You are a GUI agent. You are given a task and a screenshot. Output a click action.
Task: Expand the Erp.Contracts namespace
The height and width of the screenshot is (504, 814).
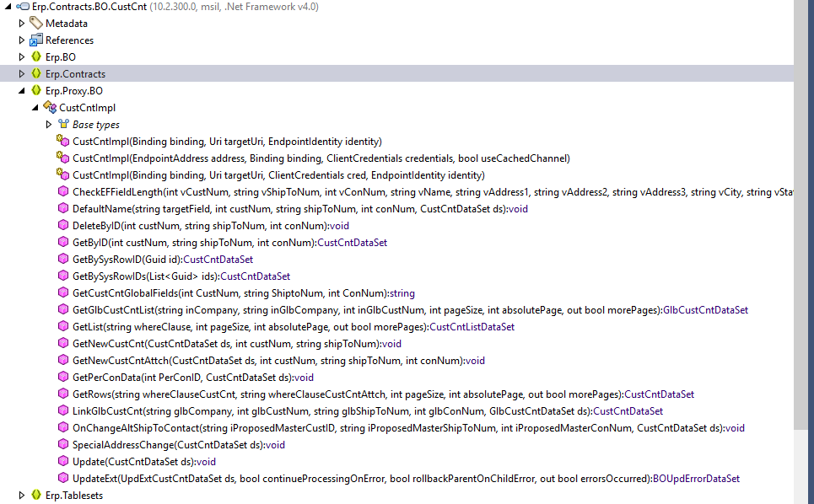click(x=21, y=73)
